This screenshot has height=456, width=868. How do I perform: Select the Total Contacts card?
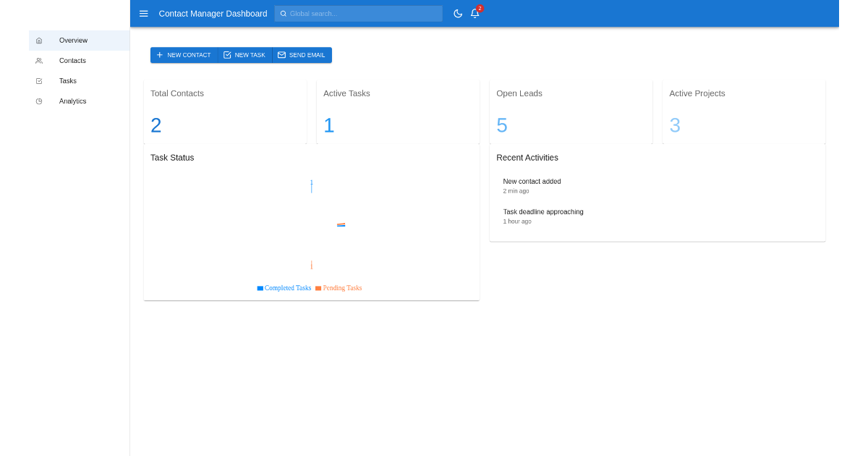click(225, 112)
